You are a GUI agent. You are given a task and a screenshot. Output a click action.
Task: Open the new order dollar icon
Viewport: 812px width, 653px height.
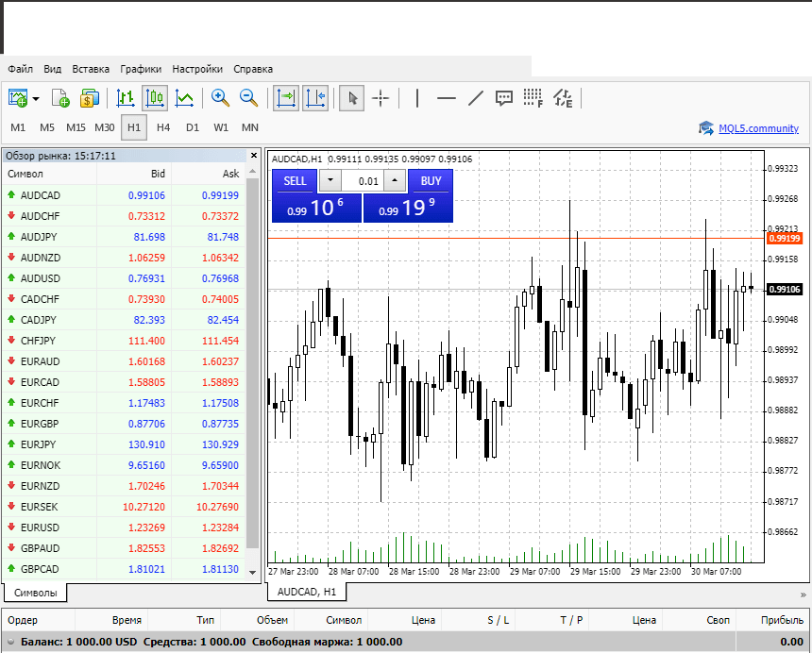tap(90, 97)
